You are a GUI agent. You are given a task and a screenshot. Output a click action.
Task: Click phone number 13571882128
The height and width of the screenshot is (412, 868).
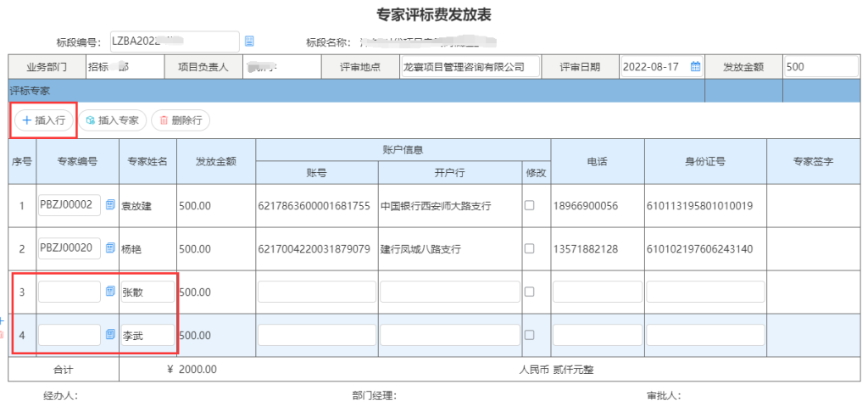click(586, 249)
